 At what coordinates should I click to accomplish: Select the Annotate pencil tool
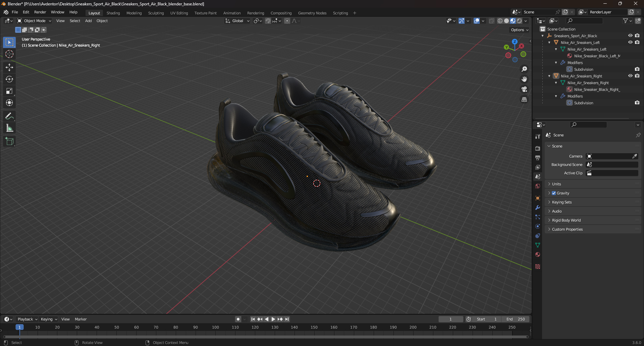[9, 116]
